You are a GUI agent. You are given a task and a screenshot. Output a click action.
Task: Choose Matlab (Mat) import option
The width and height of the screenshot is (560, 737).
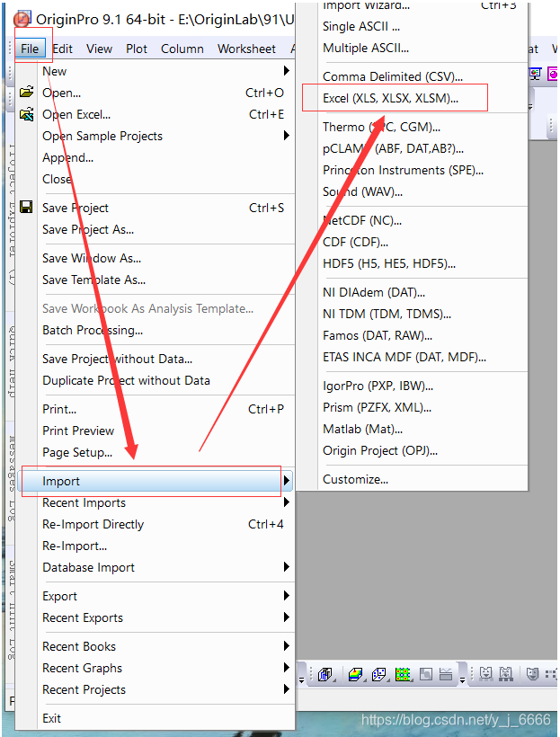362,429
